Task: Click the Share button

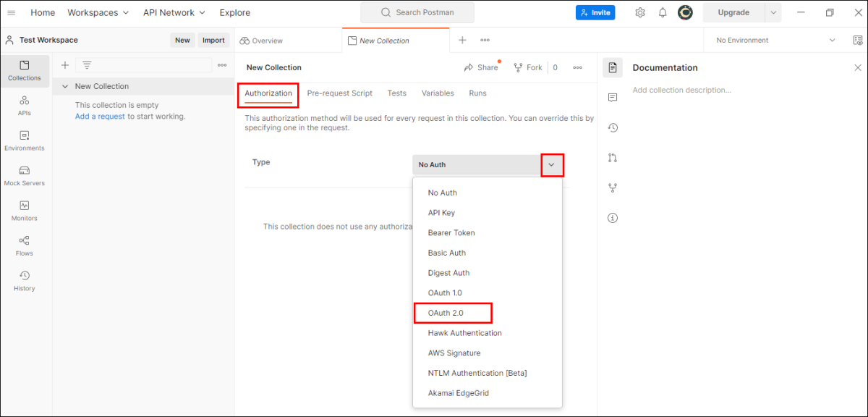Action: (x=482, y=67)
